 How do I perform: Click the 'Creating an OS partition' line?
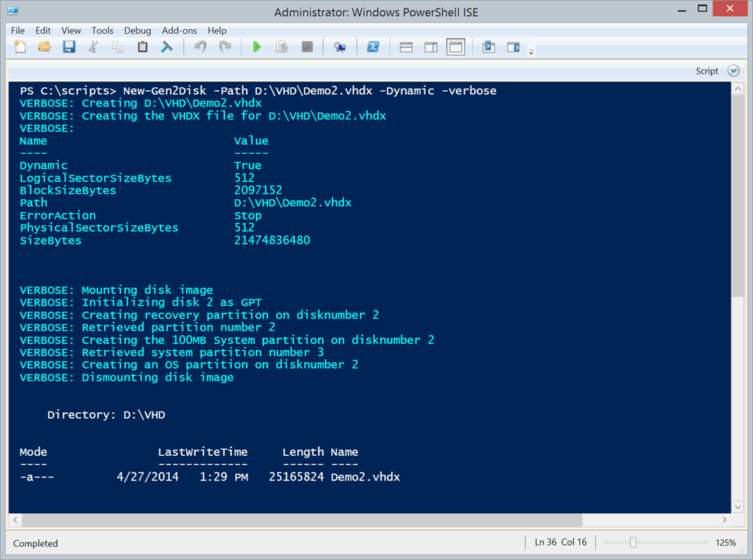(189, 365)
